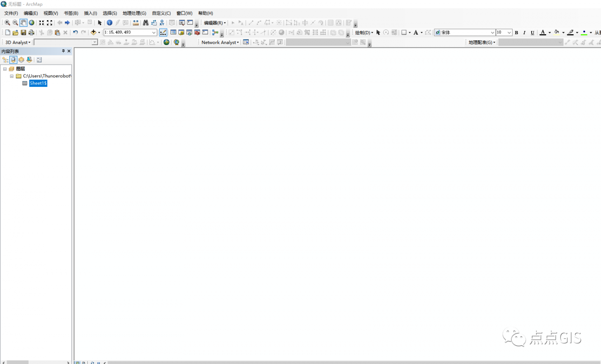The width and height of the screenshot is (601, 364).
Task: Pin the table of contents panel
Action: (63, 51)
